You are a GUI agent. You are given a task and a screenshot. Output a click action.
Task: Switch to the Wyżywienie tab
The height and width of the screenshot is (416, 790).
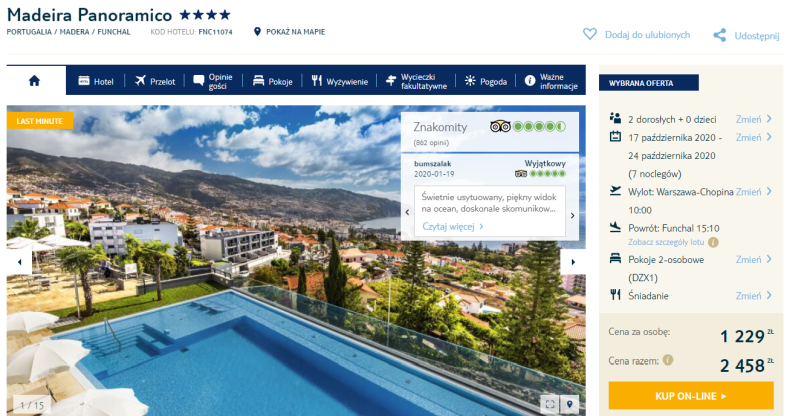pyautogui.click(x=339, y=81)
